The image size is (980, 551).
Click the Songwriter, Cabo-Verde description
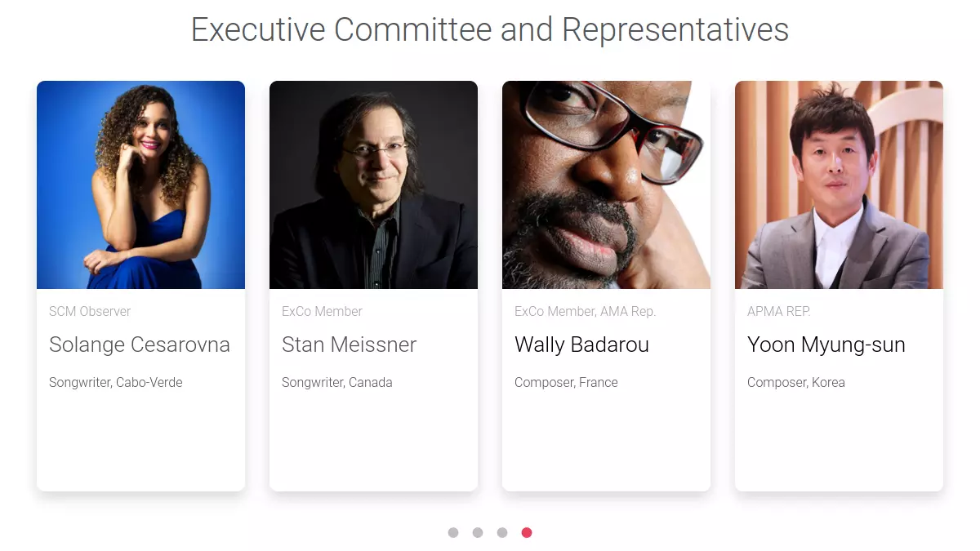pyautogui.click(x=116, y=382)
